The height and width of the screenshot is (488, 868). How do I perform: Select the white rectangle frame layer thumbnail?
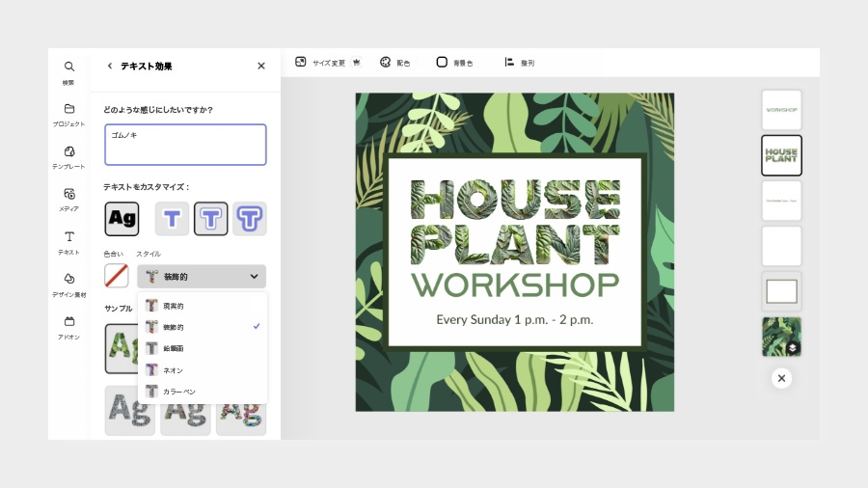coord(781,291)
